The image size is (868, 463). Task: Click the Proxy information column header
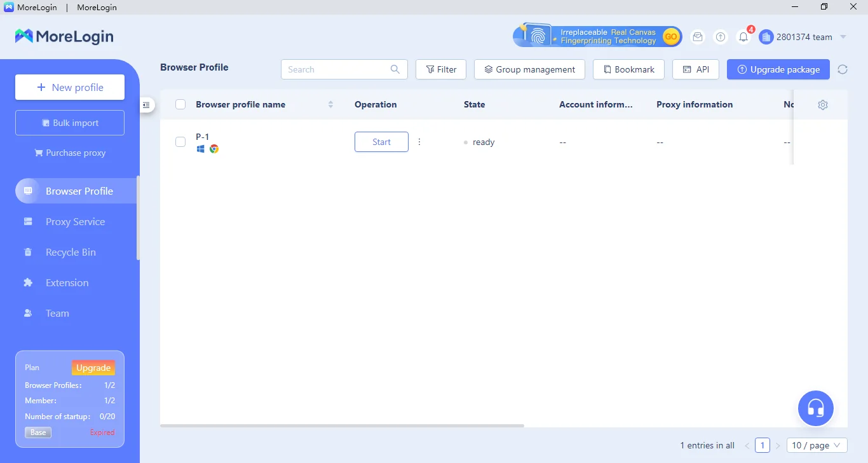click(695, 104)
